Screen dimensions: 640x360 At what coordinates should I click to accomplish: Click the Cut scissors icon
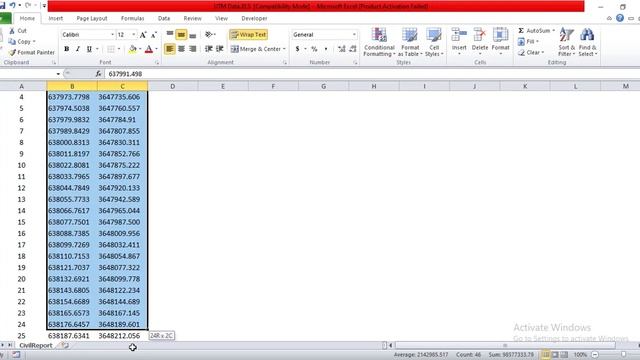(x=12, y=31)
